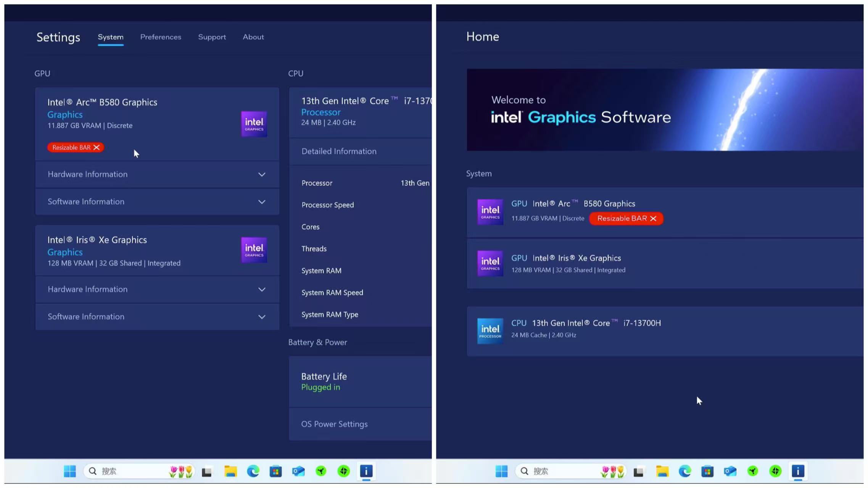
Task: Open Outlook from left taskbar
Action: pos(298,472)
